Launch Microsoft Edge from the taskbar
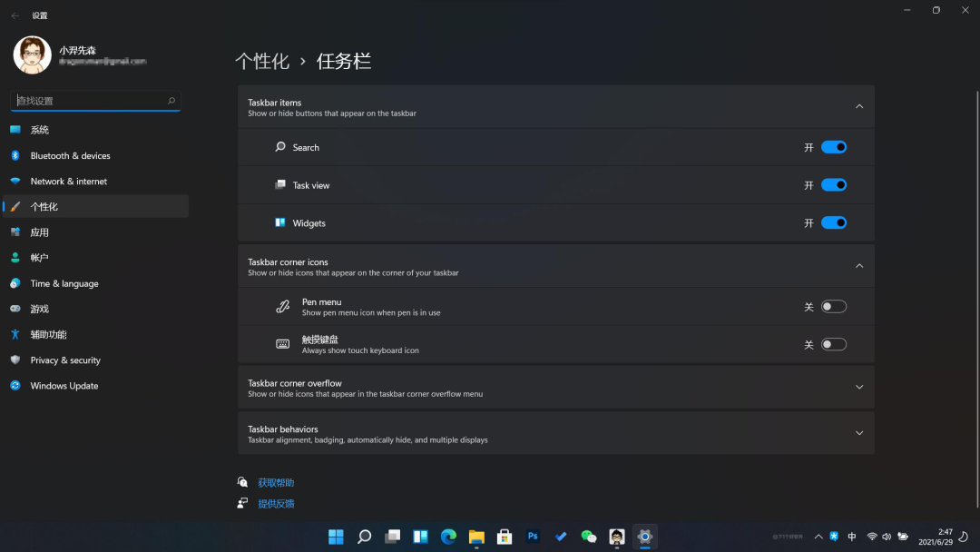Viewport: 980px width, 552px height. (448, 537)
